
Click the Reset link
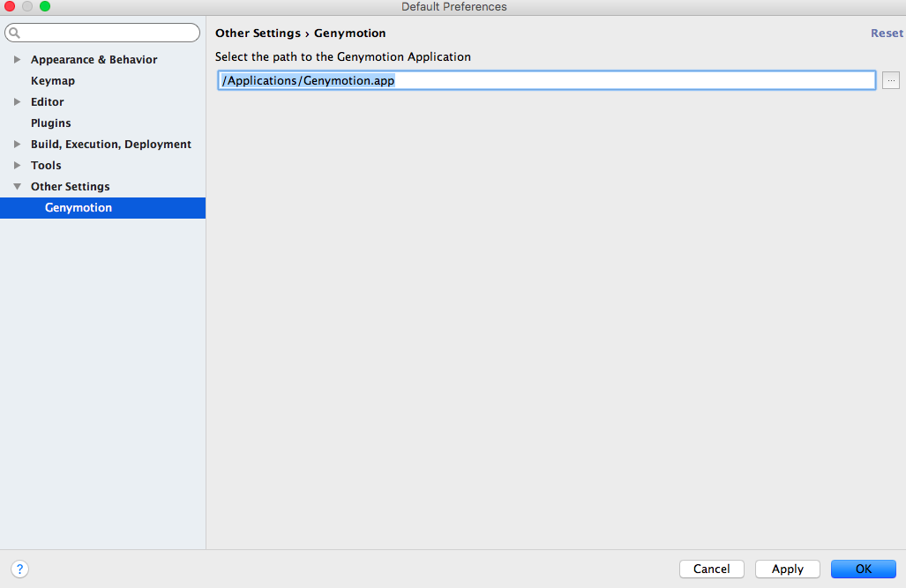click(x=887, y=33)
